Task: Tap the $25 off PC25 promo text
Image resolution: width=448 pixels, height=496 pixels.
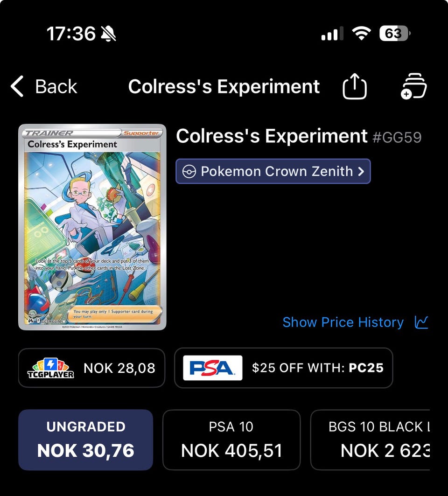Action: 317,368
